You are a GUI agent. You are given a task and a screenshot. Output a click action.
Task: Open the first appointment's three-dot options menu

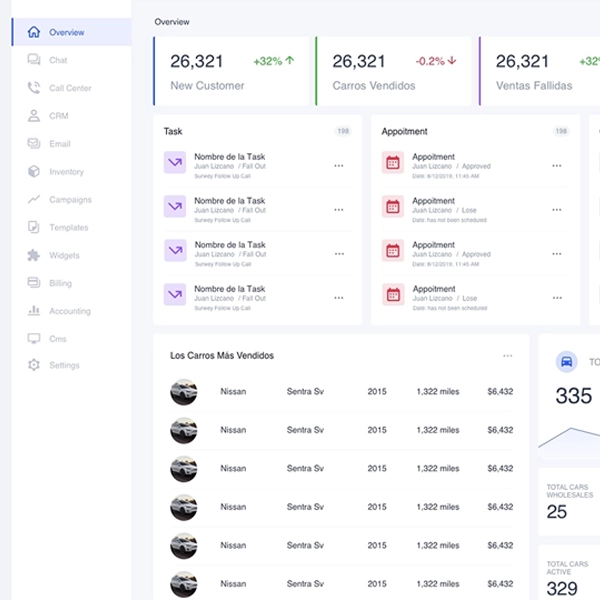tap(556, 166)
